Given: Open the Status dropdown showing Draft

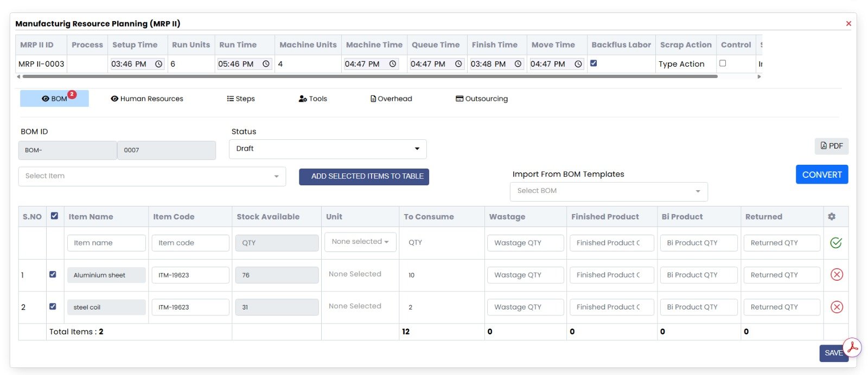Looking at the screenshot, I should tap(328, 149).
